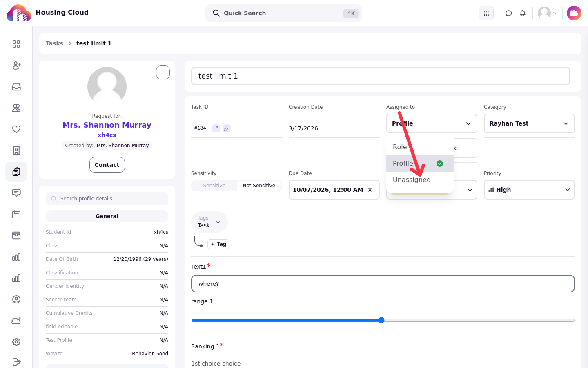The image size is (588, 368).
Task: Click the Search profile details field
Action: [x=107, y=199]
